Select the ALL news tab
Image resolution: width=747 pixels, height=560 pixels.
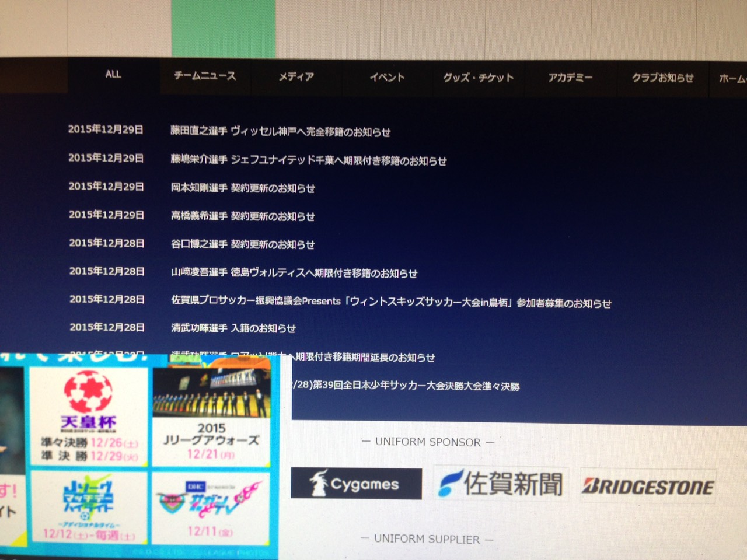[x=113, y=75]
